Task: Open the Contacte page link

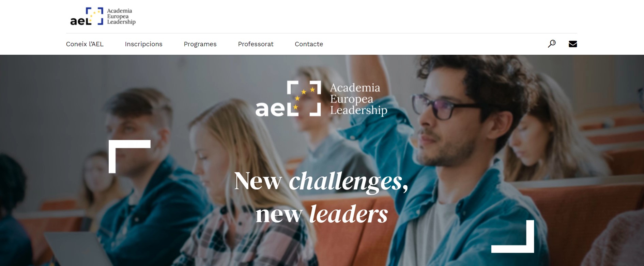Action: [x=309, y=44]
